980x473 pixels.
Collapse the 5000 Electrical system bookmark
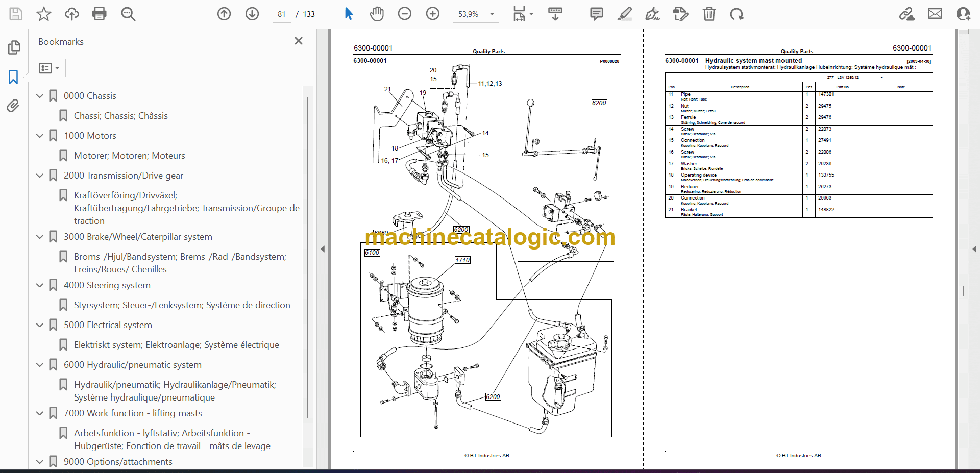point(40,325)
